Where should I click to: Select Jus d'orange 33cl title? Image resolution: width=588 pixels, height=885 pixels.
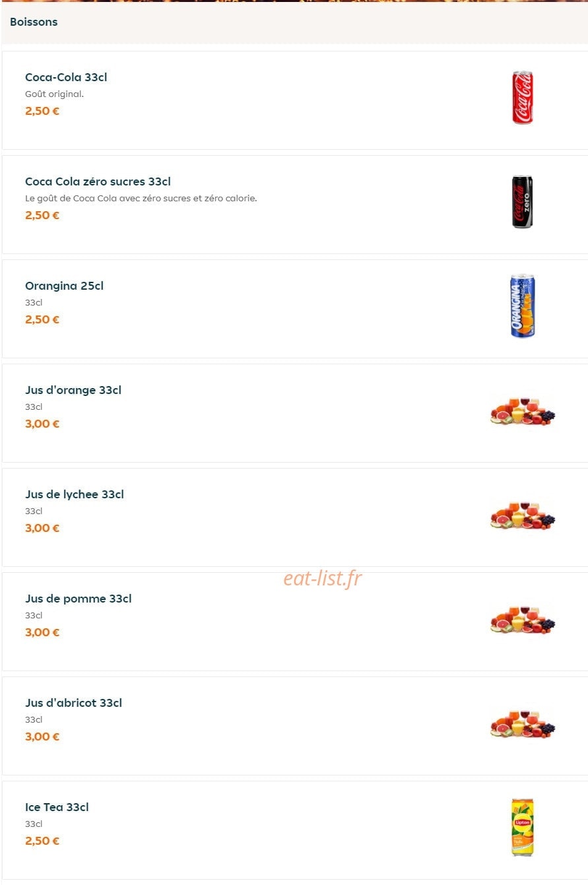pos(73,390)
